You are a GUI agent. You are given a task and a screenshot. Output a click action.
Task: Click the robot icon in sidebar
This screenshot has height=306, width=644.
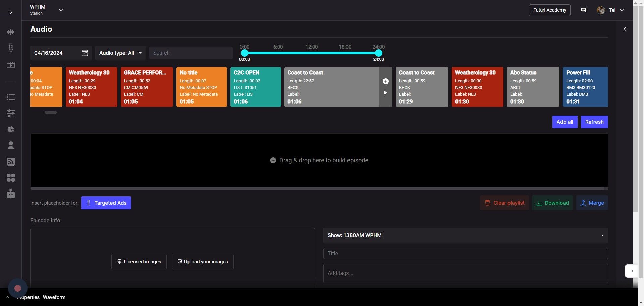coord(11,194)
